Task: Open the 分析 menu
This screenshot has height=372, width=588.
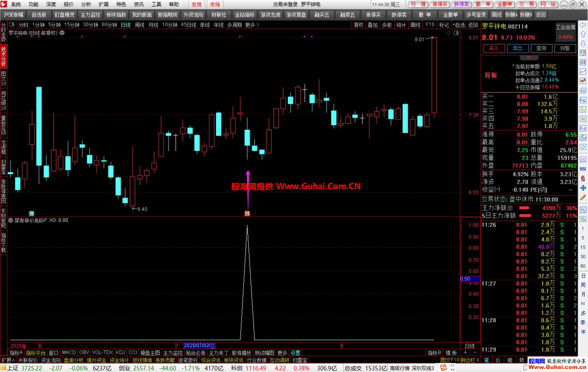Action: (x=86, y=4)
